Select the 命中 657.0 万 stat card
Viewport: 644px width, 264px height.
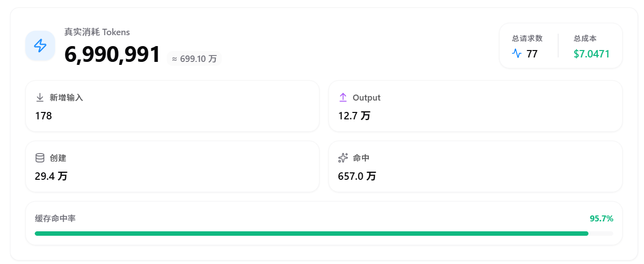(x=475, y=166)
